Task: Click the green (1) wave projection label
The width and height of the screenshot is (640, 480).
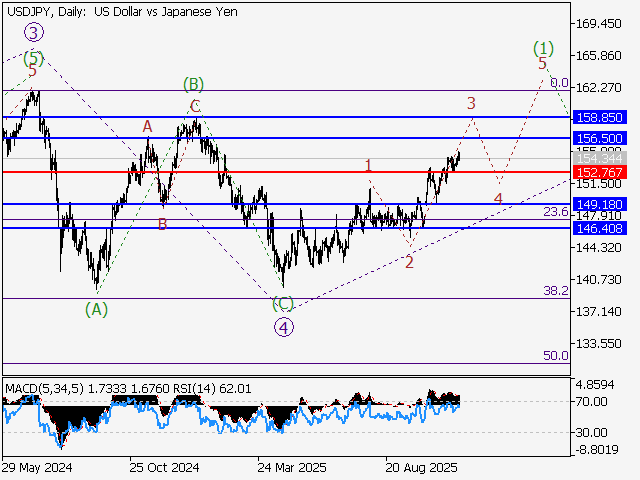Action: (543, 47)
